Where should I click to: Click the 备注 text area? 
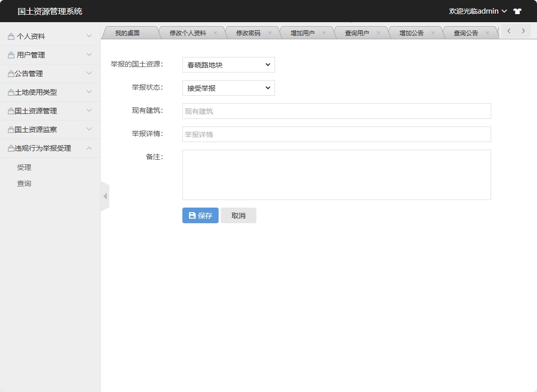pos(336,175)
